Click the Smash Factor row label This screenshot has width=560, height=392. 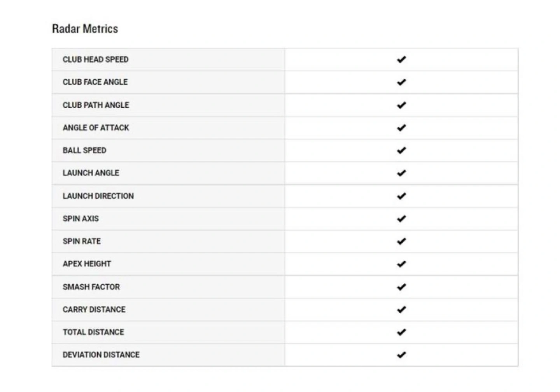pos(91,287)
